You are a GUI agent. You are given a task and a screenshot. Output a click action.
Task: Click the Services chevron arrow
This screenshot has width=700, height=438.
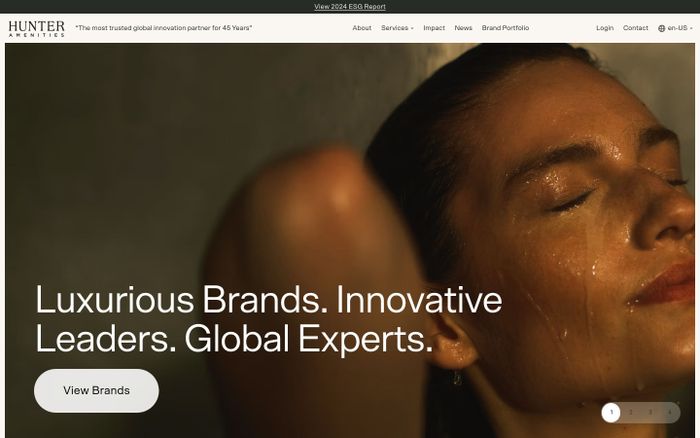coord(412,28)
